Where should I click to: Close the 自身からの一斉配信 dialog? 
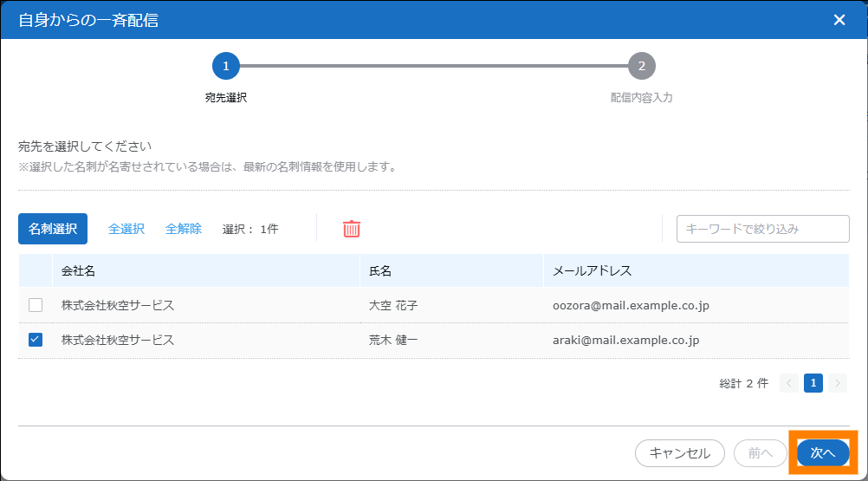839,20
